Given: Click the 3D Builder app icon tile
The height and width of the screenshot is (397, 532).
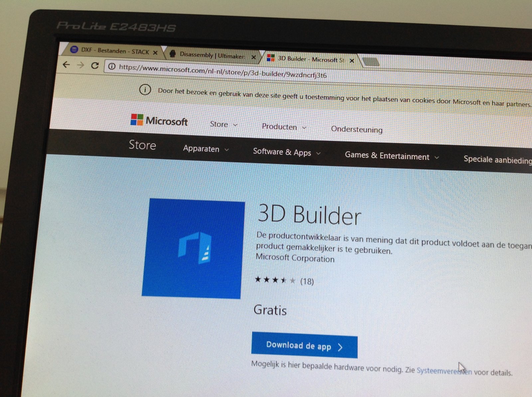Looking at the screenshot, I should 193,248.
